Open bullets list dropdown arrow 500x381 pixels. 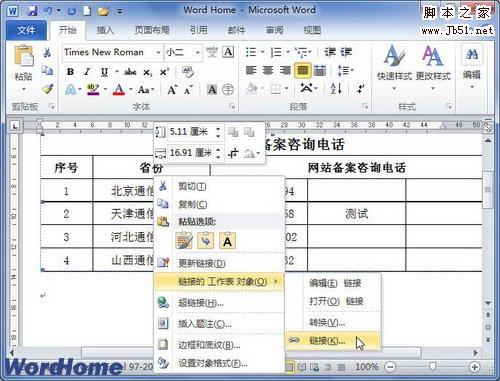click(x=262, y=52)
